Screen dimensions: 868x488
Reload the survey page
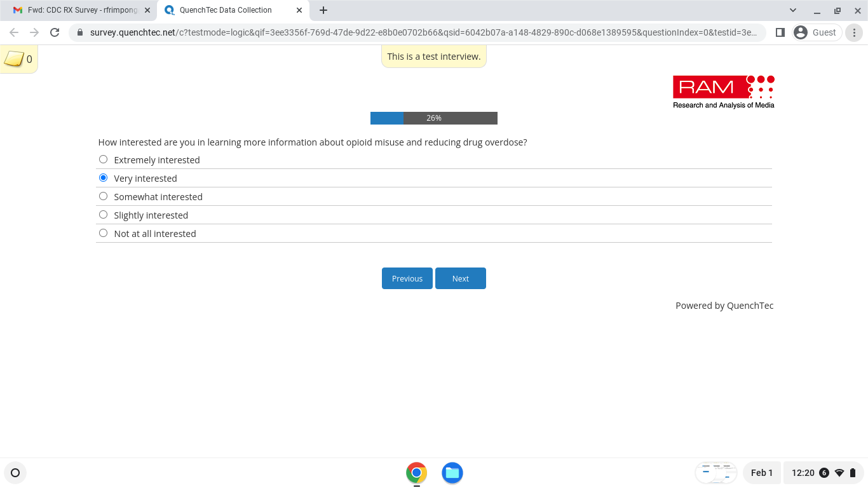(x=55, y=32)
